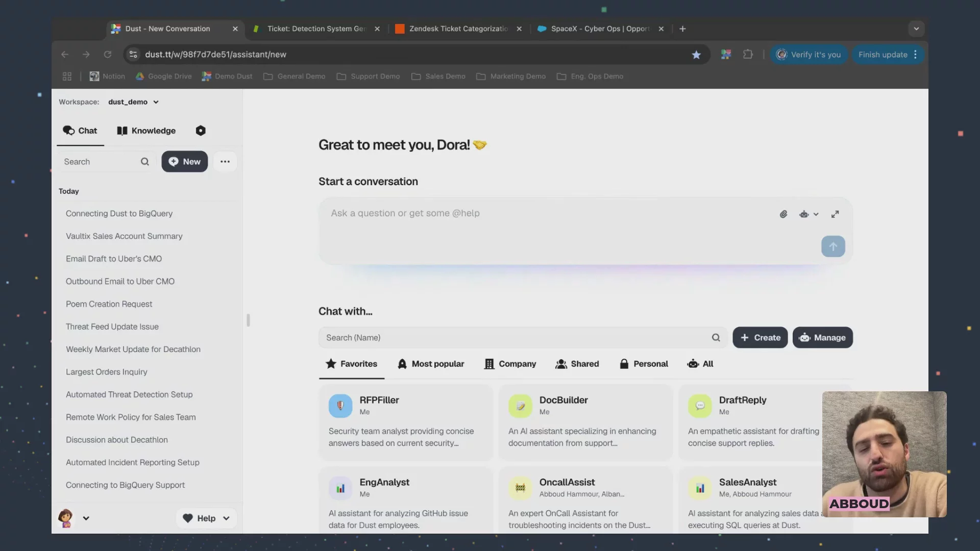The width and height of the screenshot is (980, 551).
Task: Open the Eng. Ops Demo bookmarks folder
Action: click(x=590, y=77)
